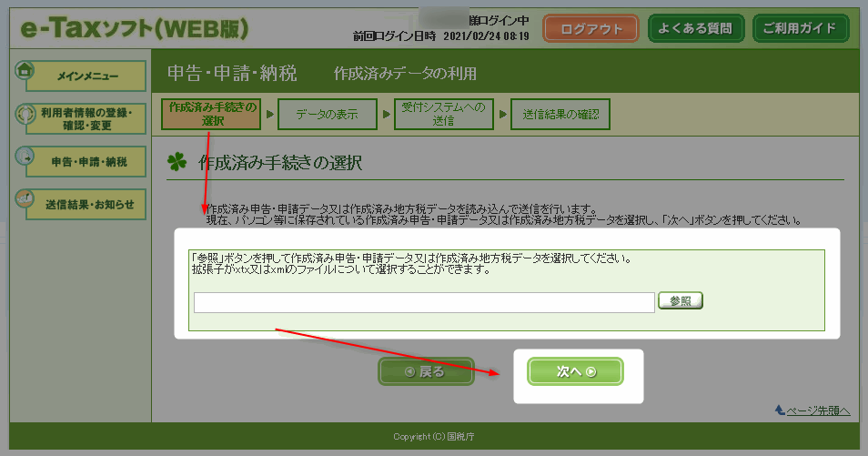The image size is (868, 456).
Task: Select the データの表示 step
Action: point(328,114)
